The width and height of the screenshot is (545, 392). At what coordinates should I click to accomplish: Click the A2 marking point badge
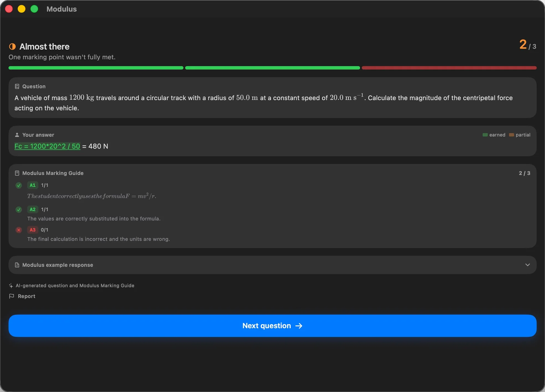click(x=33, y=210)
